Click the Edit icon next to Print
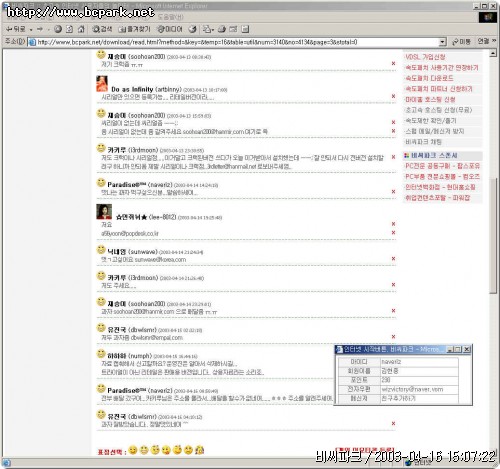Screen dimensions: 500x469 pyautogui.click(x=233, y=29)
